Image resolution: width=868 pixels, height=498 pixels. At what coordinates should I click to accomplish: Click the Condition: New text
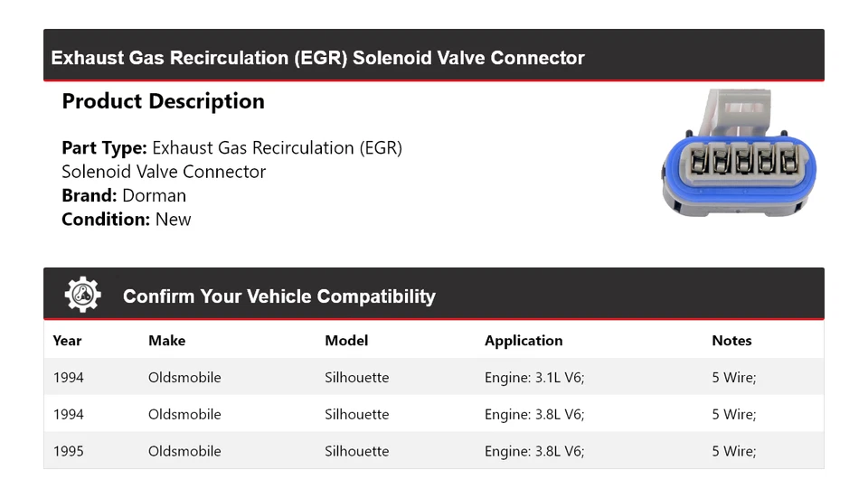pos(127,219)
